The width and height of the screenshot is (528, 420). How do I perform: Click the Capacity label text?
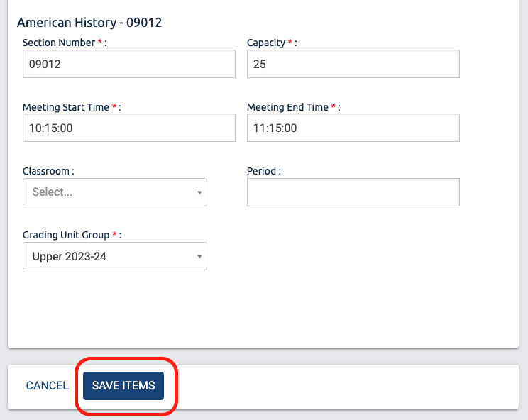(265, 43)
